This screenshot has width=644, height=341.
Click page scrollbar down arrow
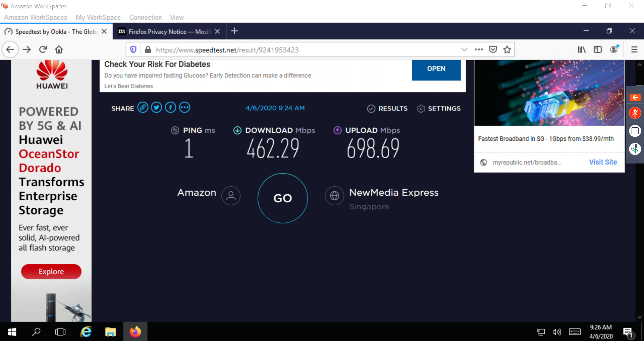[639, 317]
